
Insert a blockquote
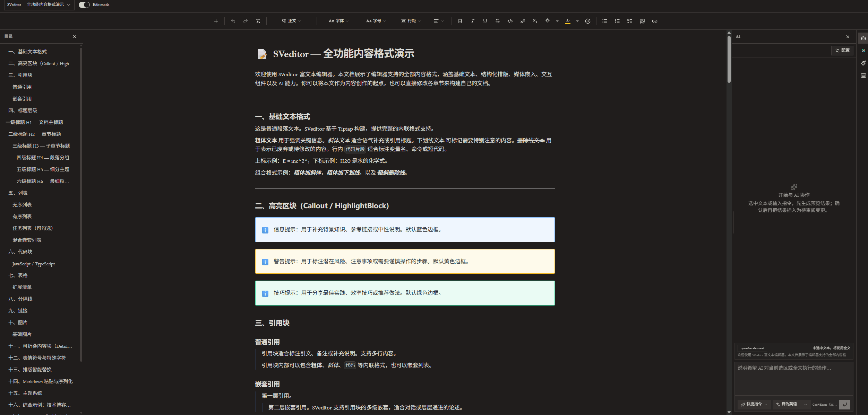click(x=642, y=21)
